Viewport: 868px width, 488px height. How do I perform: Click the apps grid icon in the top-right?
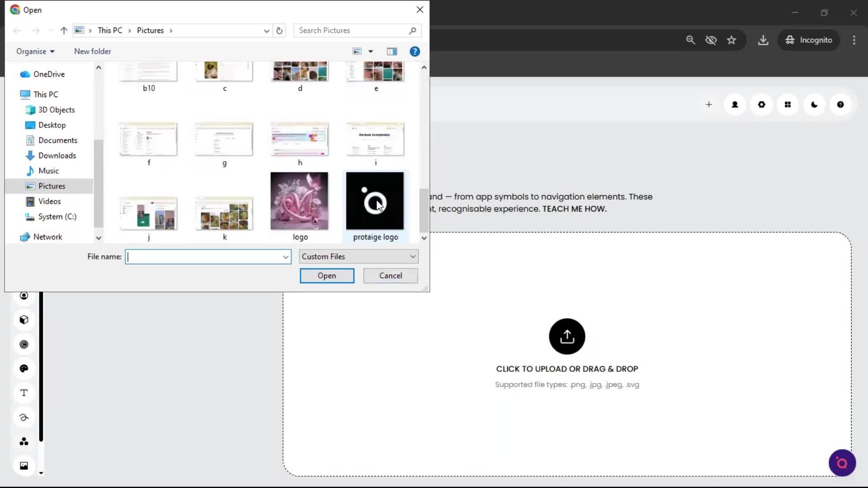pos(788,104)
